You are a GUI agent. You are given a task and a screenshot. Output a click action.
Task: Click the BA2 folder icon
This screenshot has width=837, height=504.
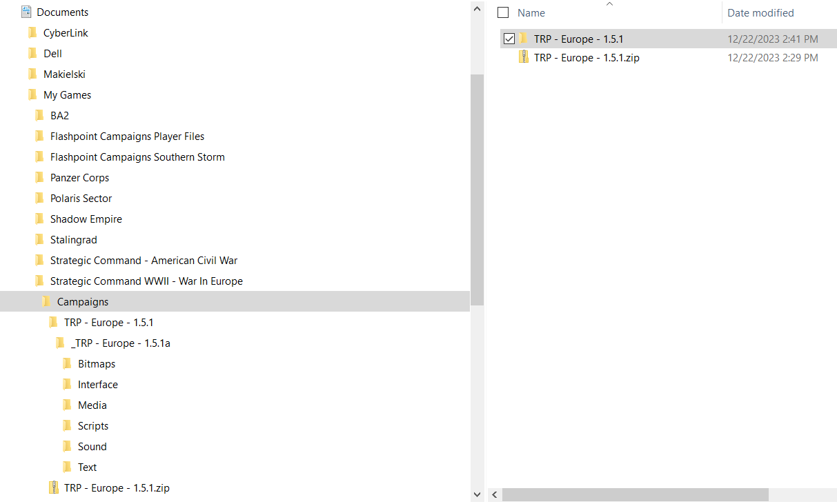(x=39, y=115)
